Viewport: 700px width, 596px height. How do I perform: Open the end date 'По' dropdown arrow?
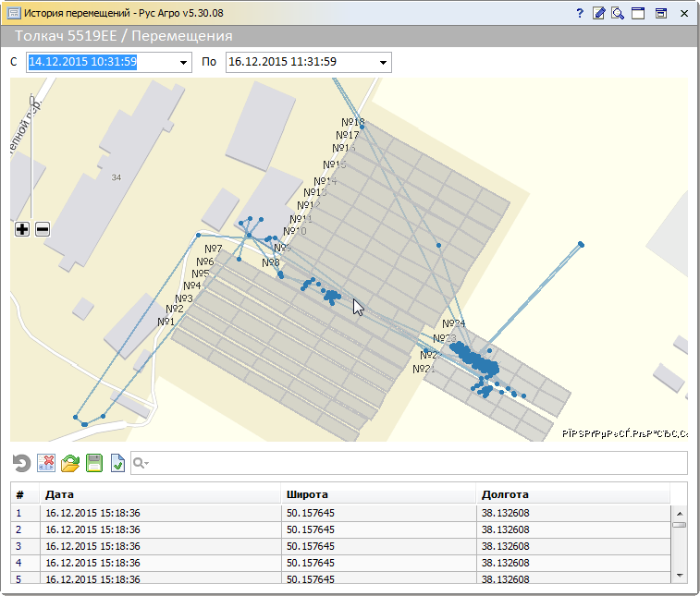pos(383,63)
